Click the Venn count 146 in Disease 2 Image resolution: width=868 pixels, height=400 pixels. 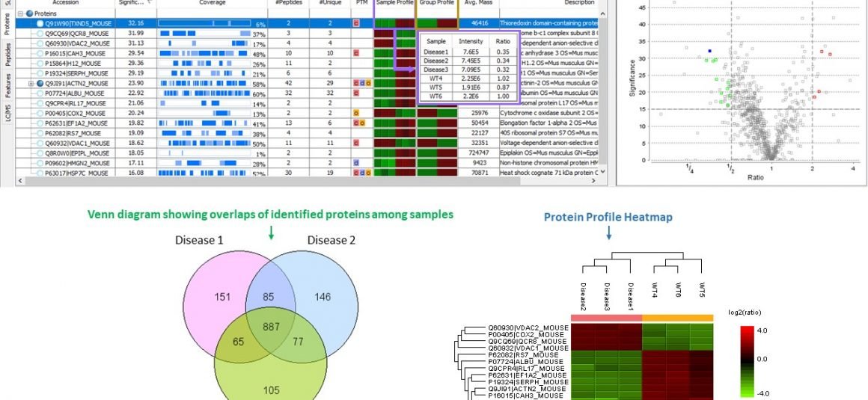323,298
